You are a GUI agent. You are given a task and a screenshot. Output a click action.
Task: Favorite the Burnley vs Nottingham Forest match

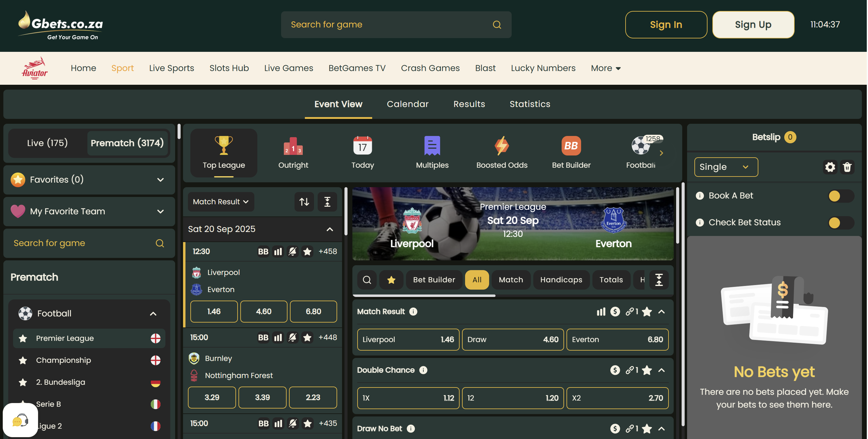coord(307,337)
